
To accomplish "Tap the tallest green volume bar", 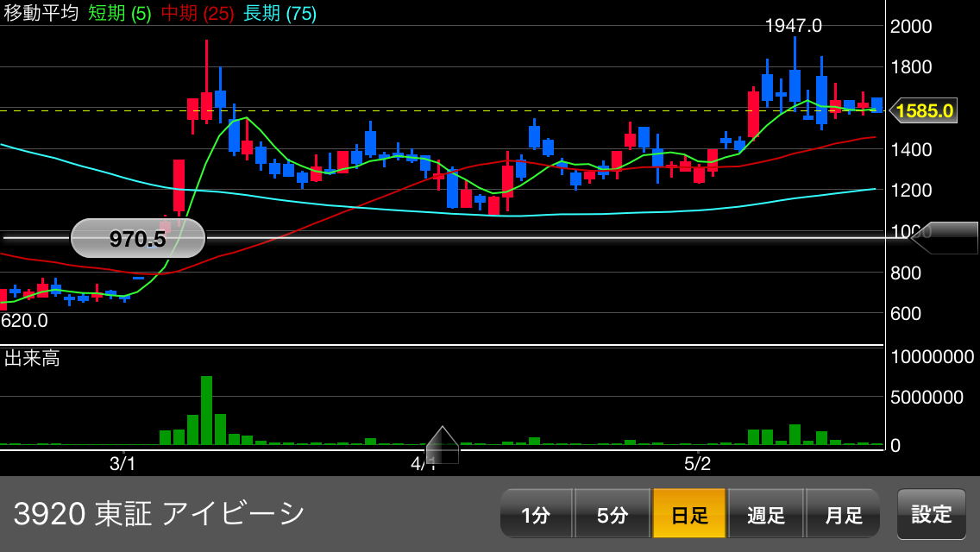I will (x=206, y=411).
